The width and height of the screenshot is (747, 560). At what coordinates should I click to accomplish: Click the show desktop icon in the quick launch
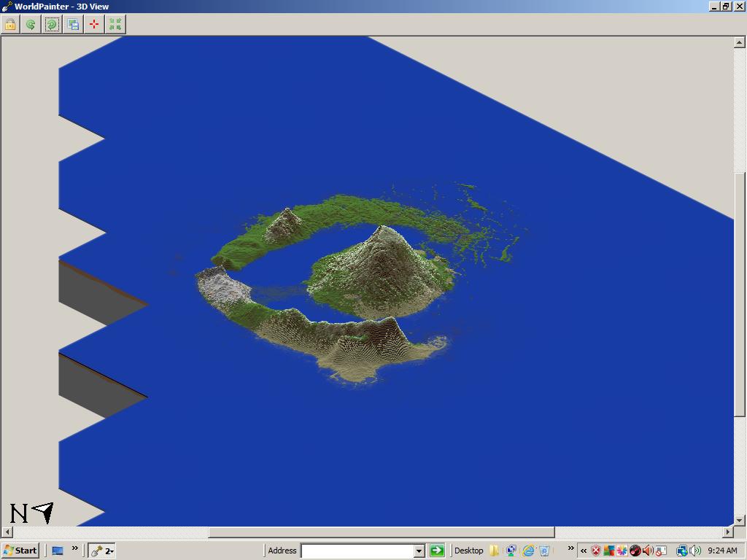(x=57, y=551)
